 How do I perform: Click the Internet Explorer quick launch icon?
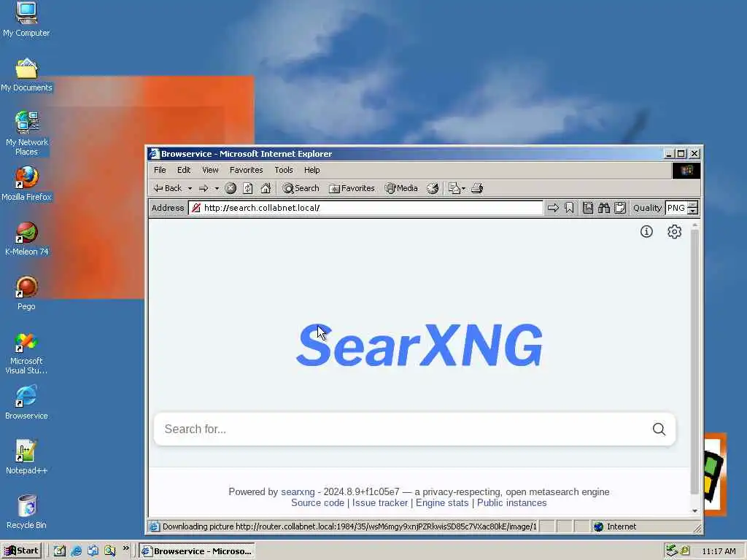pos(76,551)
